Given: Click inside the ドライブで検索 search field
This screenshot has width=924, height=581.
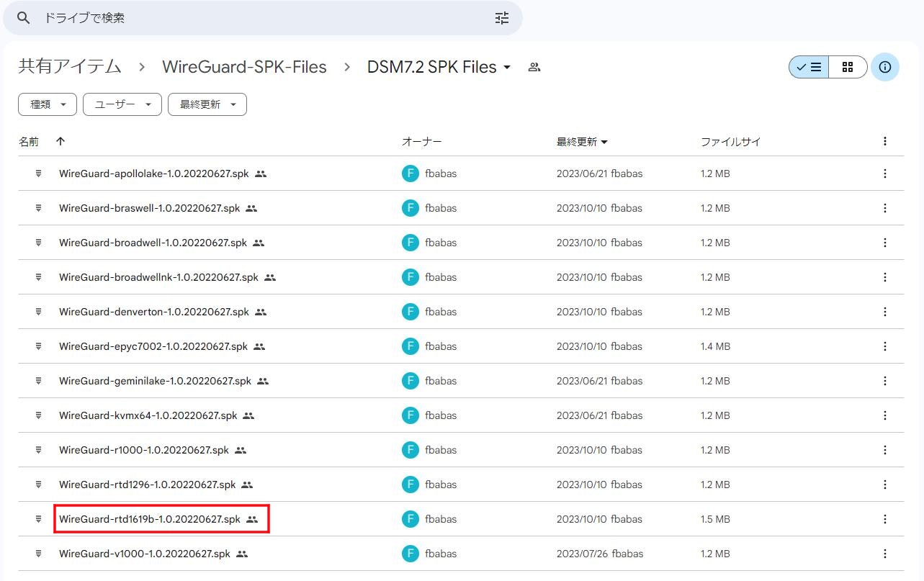Looking at the screenshot, I should pos(216,18).
